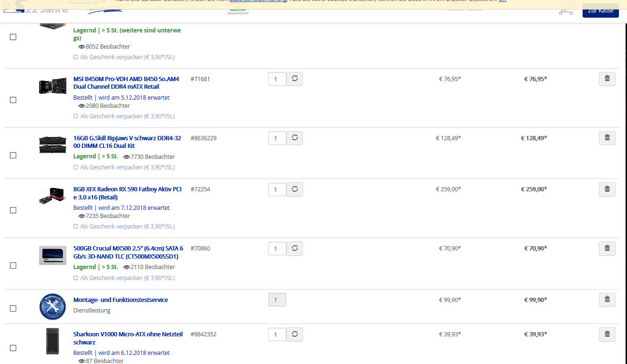Click article number #8636229
Screen dimensions: 627x364
pos(203,138)
